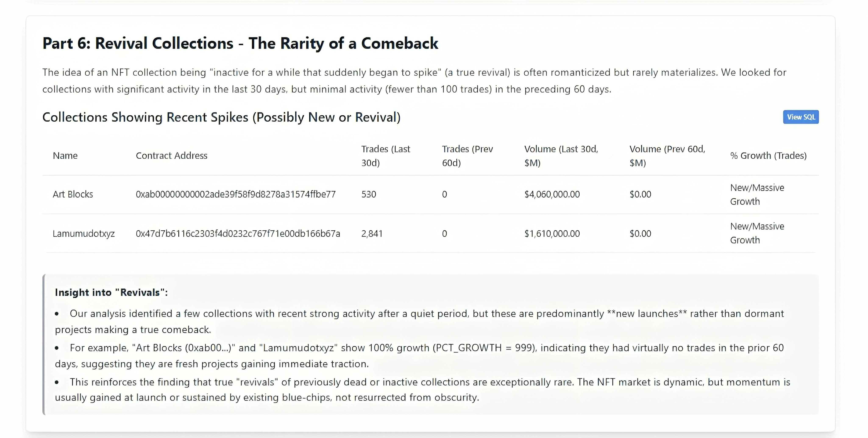Click the Insight into "Revivals" heading
The height and width of the screenshot is (438, 868).
(x=111, y=292)
